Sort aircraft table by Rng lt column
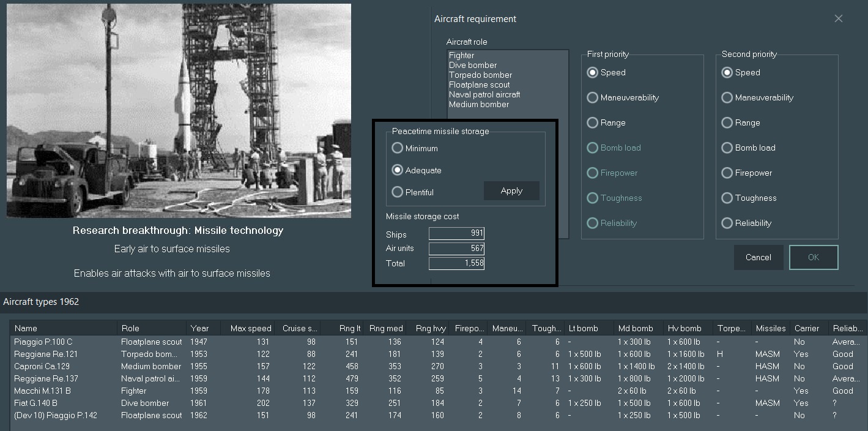This screenshot has height=431, width=868. [x=342, y=328]
